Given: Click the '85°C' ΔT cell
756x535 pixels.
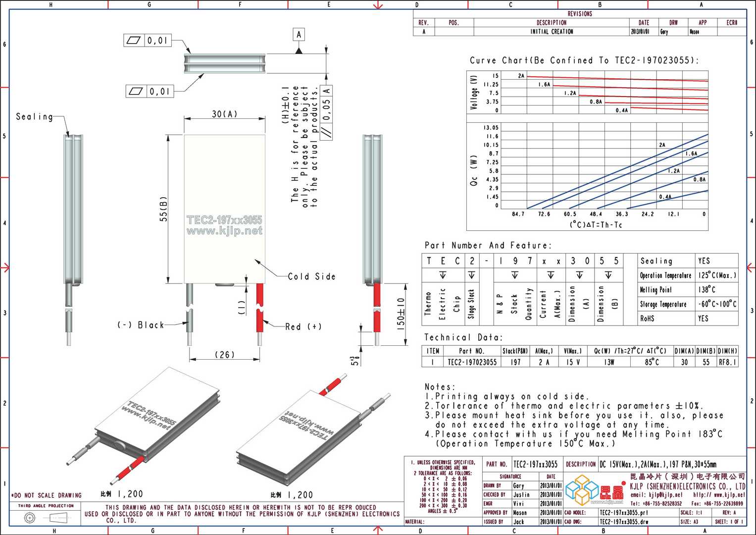Looking at the screenshot, I should (x=652, y=362).
